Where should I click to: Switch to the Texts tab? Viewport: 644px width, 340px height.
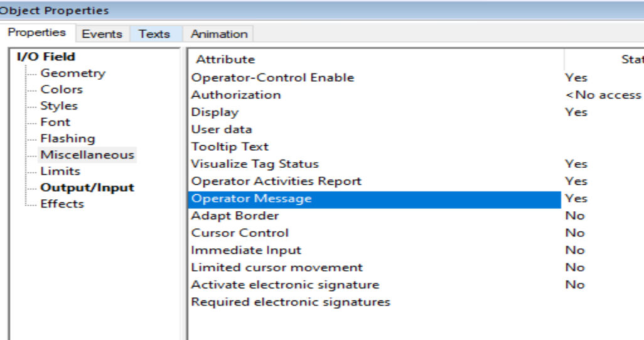(154, 34)
